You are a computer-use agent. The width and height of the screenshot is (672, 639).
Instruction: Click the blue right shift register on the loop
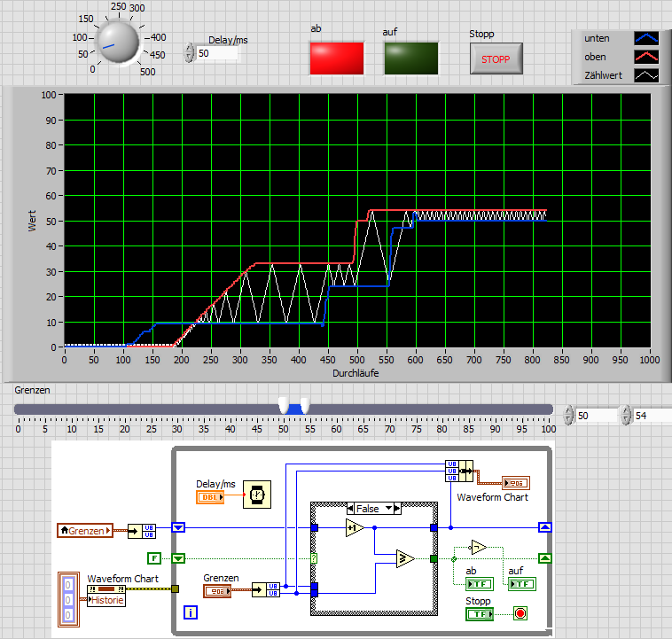544,527
